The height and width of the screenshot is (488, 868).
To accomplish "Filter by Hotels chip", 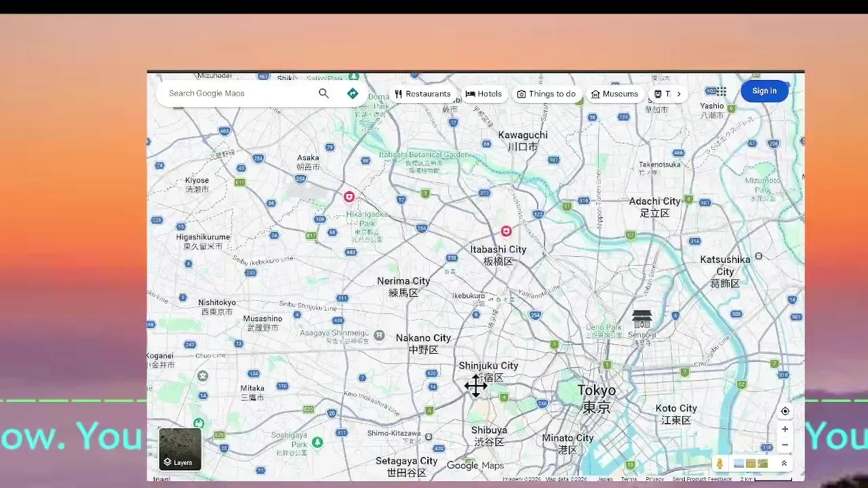I will point(484,94).
